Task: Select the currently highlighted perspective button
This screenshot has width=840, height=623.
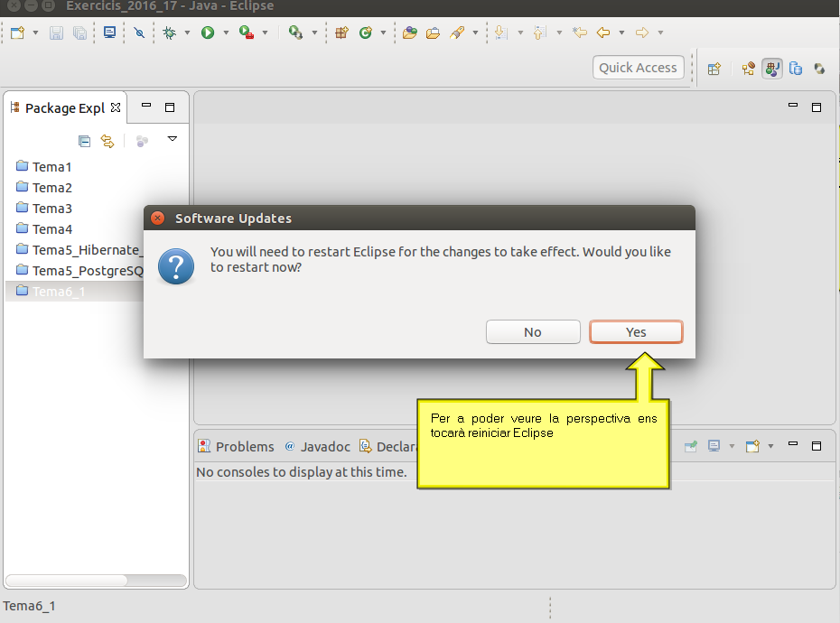Action: pos(772,69)
